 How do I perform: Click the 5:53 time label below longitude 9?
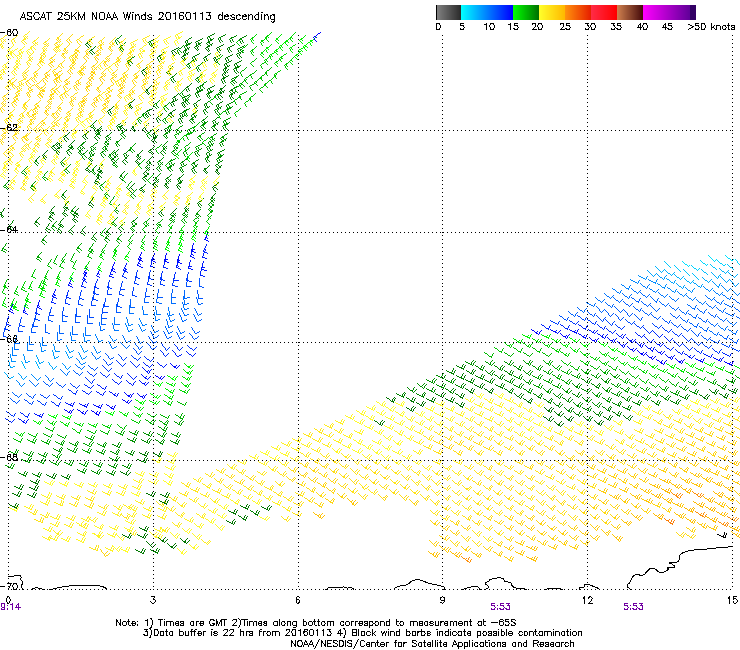[x=501, y=607]
